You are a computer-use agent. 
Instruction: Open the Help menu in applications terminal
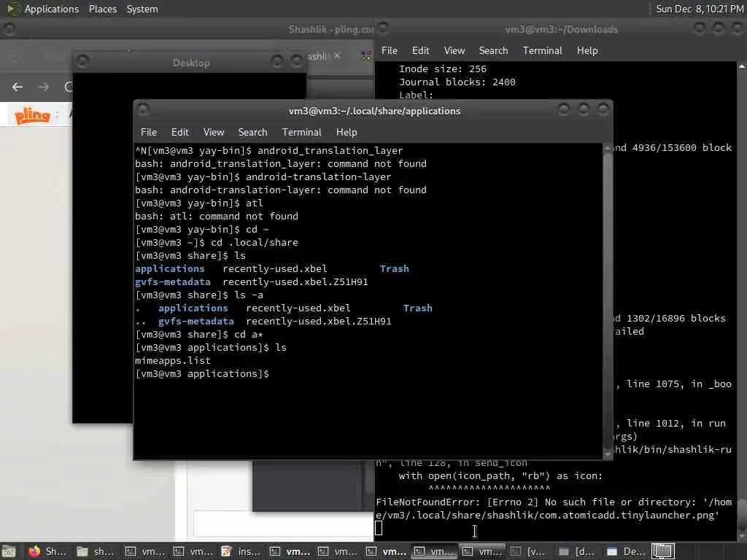tap(347, 133)
